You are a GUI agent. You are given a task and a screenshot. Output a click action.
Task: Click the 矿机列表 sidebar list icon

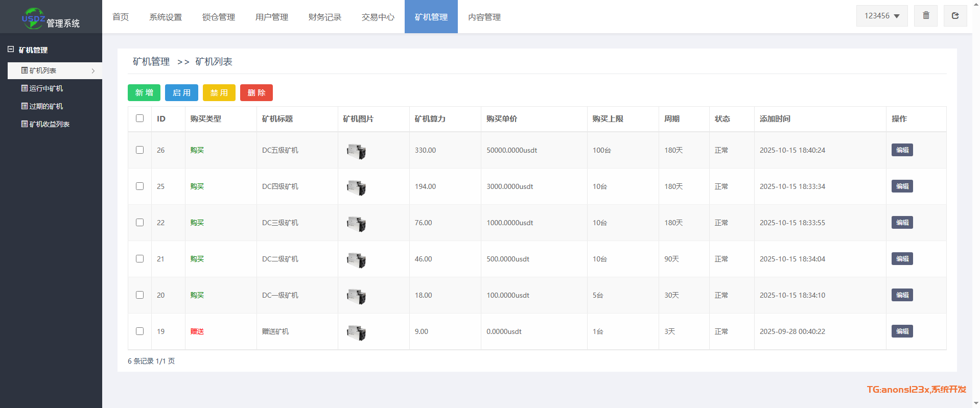point(25,70)
